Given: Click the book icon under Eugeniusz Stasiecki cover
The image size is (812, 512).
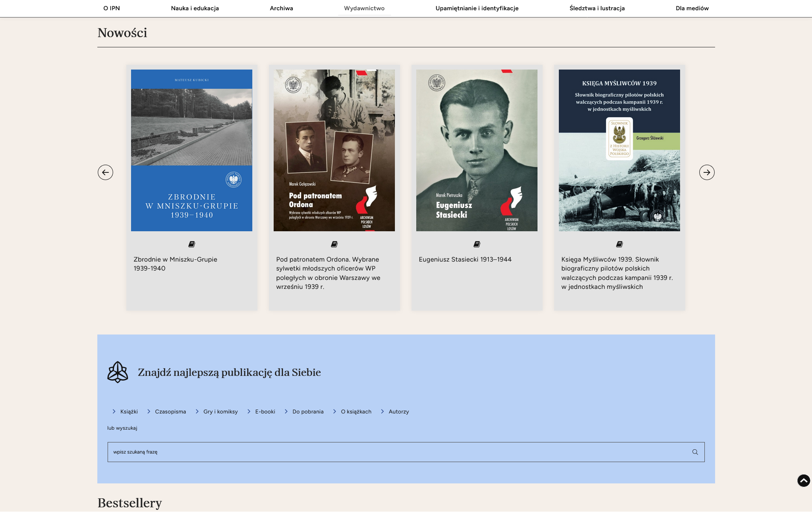Looking at the screenshot, I should [477, 244].
